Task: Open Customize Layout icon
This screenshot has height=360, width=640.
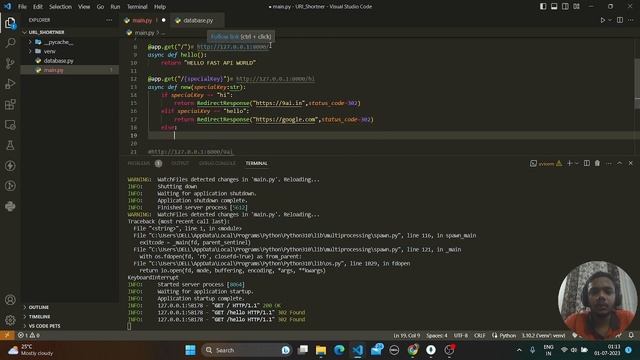Action: 576,7
